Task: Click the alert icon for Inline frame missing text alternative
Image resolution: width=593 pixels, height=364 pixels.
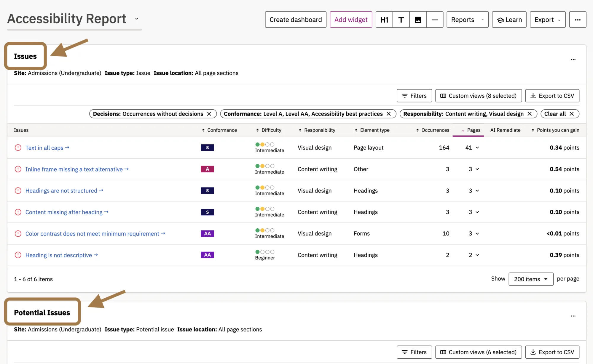Action: pos(18,169)
